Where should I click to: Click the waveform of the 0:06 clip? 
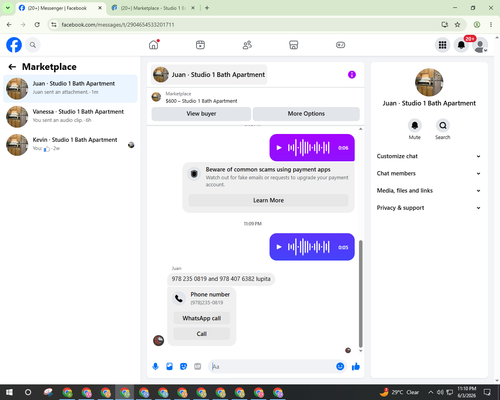click(x=309, y=148)
